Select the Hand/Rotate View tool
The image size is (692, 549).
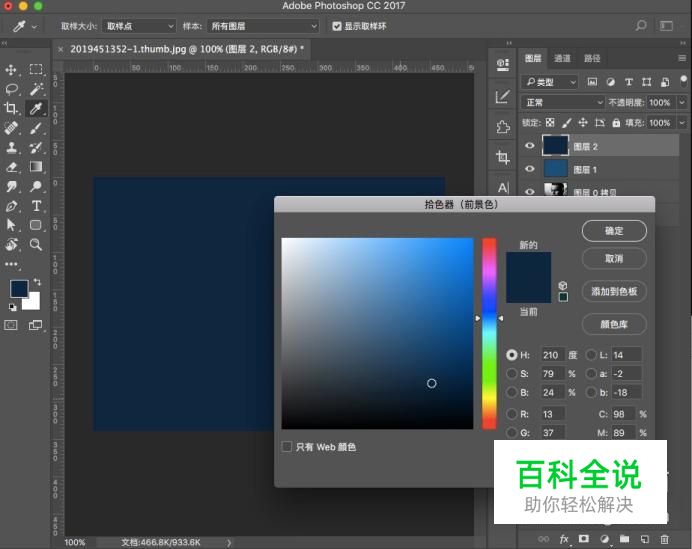pyautogui.click(x=11, y=244)
